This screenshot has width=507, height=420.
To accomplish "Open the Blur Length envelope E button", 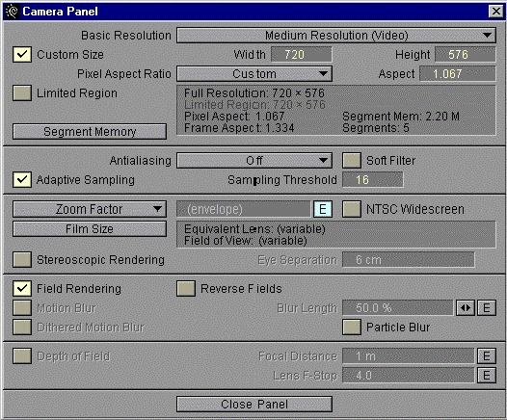I will tap(487, 308).
